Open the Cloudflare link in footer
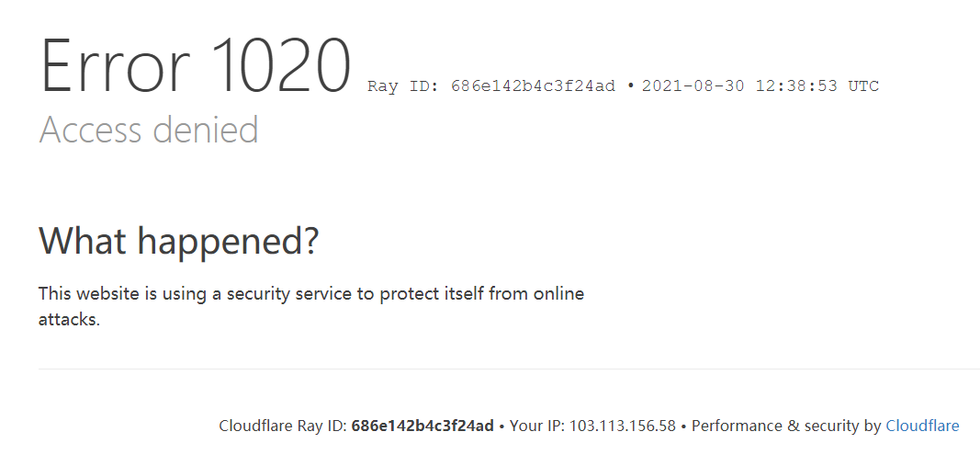This screenshot has width=980, height=466. pos(921,426)
